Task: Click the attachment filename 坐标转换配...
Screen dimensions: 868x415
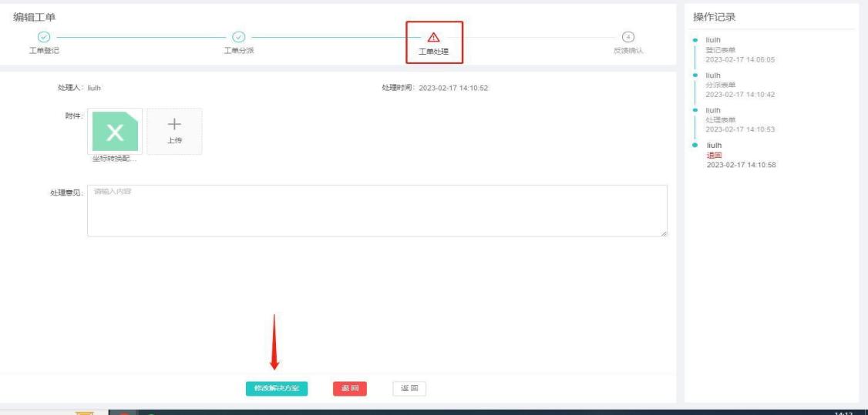Action: coord(115,159)
